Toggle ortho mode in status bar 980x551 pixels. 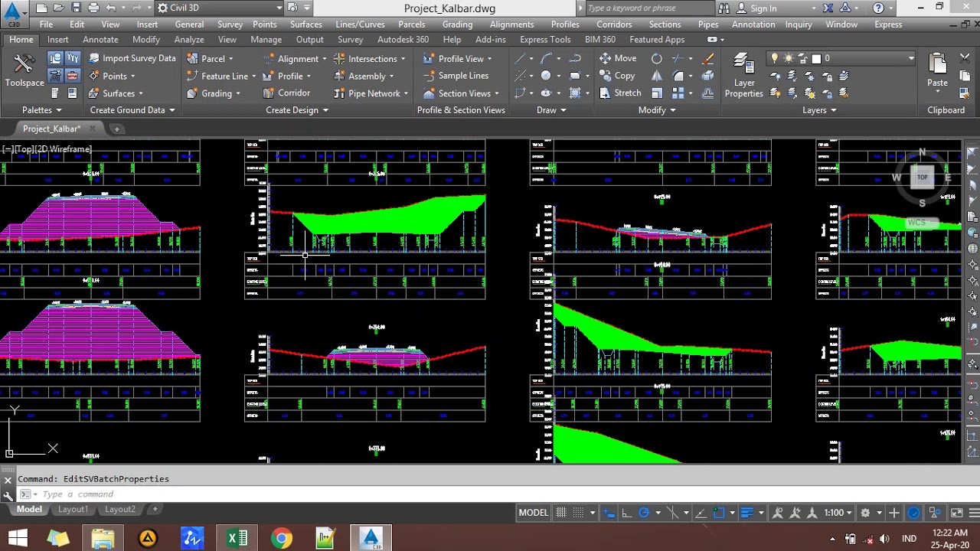pyautogui.click(x=626, y=513)
